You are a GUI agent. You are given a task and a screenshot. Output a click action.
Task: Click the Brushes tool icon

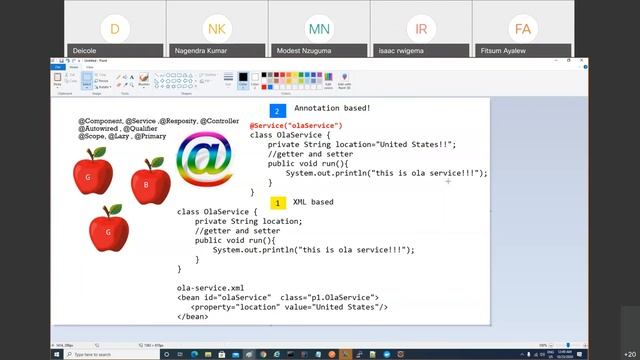pyautogui.click(x=144, y=77)
